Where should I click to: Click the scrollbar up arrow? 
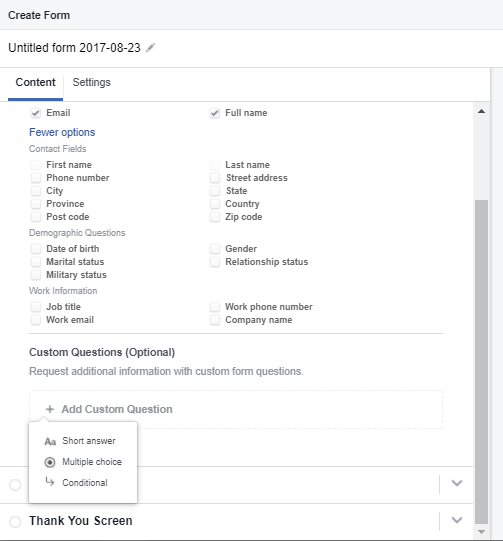pyautogui.click(x=481, y=111)
